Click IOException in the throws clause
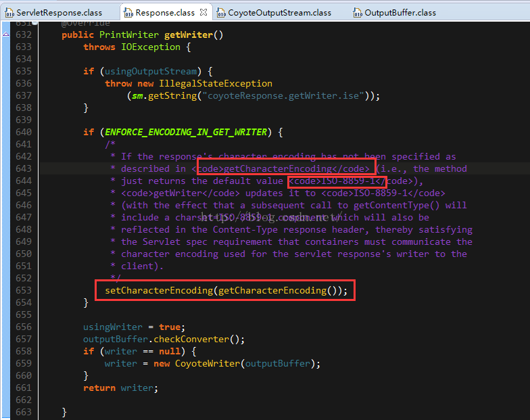 pyautogui.click(x=150, y=47)
